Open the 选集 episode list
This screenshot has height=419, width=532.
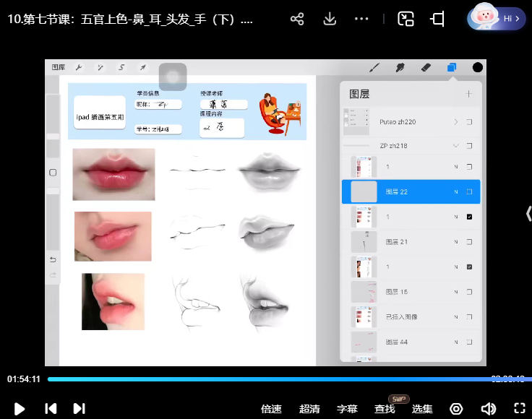422,409
